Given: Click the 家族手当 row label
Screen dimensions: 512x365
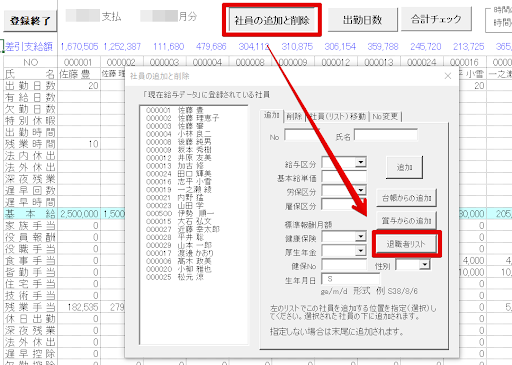Looking at the screenshot, I should pos(30,225).
